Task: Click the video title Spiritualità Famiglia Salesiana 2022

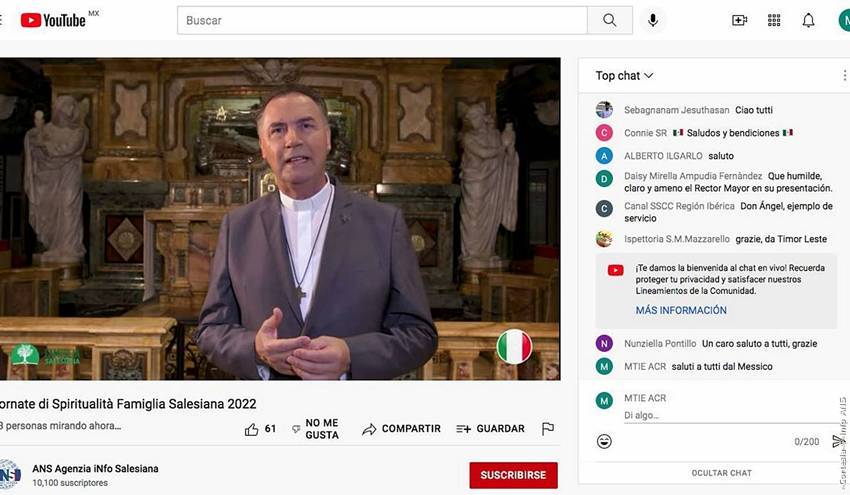Action: (128, 404)
